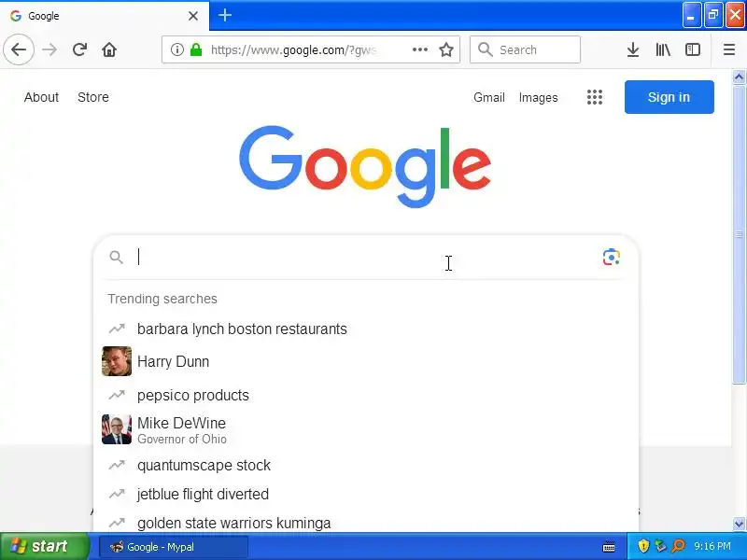747x560 pixels.
Task: Close the Google tab
Action: point(193,16)
